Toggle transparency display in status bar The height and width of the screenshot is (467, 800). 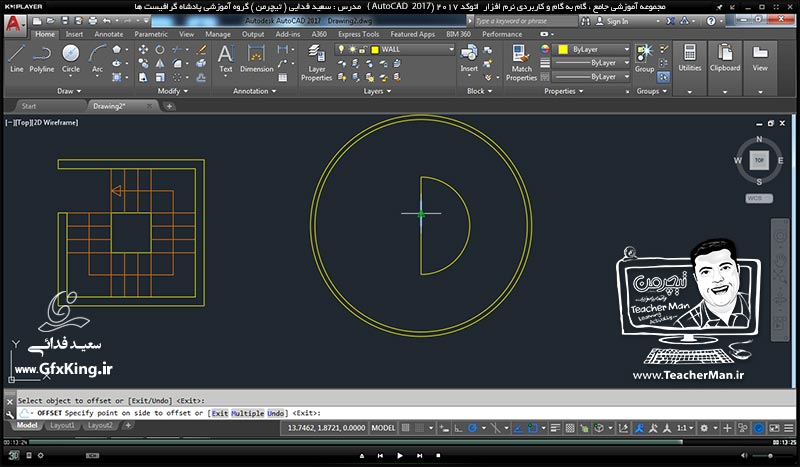pyautogui.click(x=570, y=428)
